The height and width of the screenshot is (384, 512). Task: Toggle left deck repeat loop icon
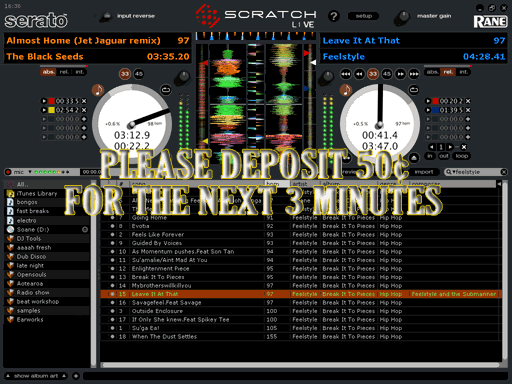click(166, 89)
